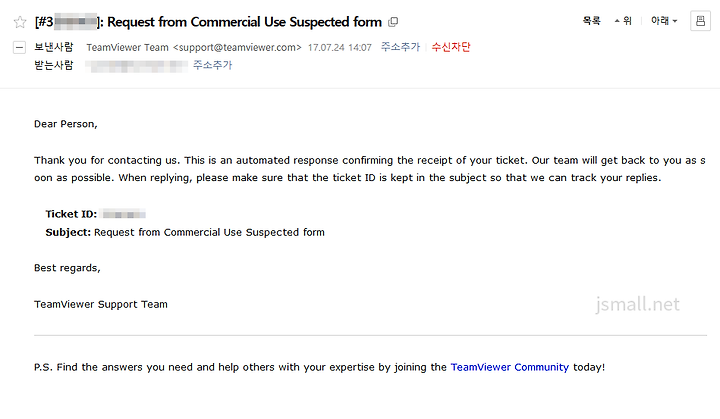The image size is (720, 419).
Task: Click the jsmall.net watermark
Action: tap(637, 304)
